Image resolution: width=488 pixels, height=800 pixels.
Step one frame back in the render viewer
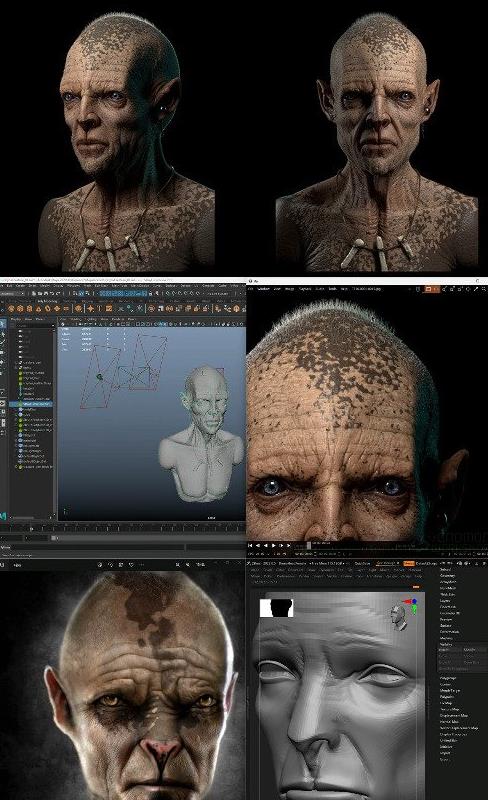[257, 545]
